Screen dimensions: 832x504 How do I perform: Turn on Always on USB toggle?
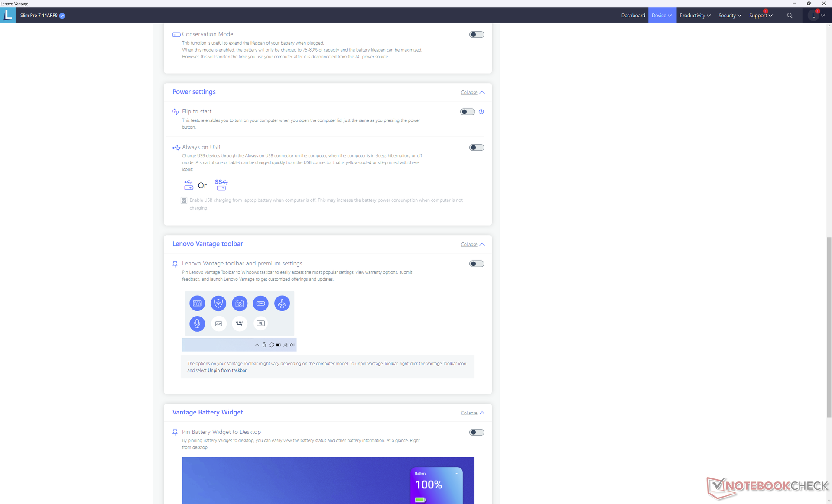click(x=476, y=148)
